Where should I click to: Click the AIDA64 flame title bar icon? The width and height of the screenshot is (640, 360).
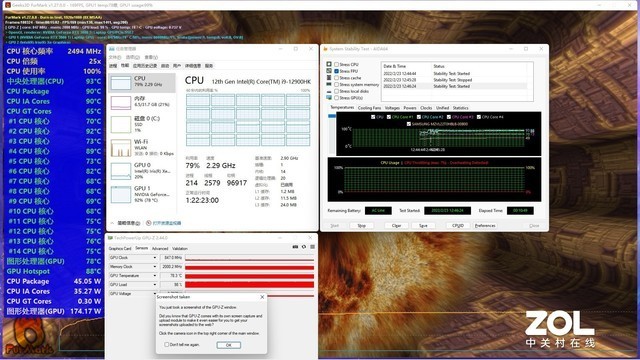pos(325,49)
